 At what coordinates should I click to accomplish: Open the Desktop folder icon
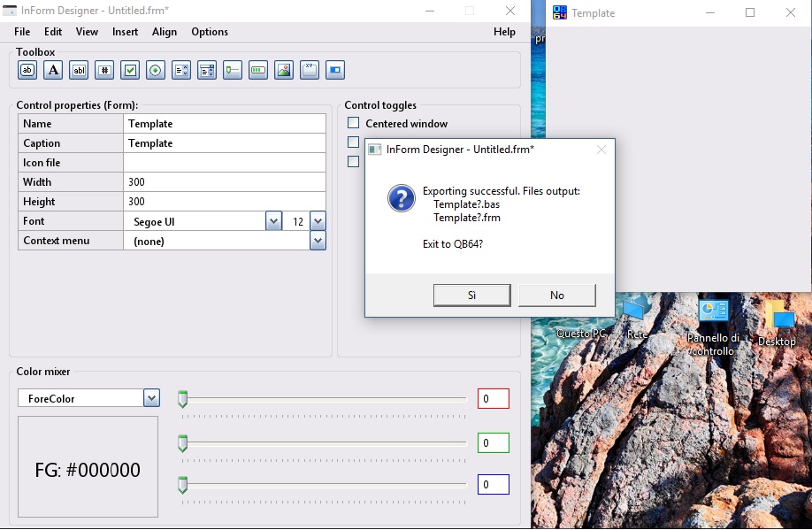[777, 322]
